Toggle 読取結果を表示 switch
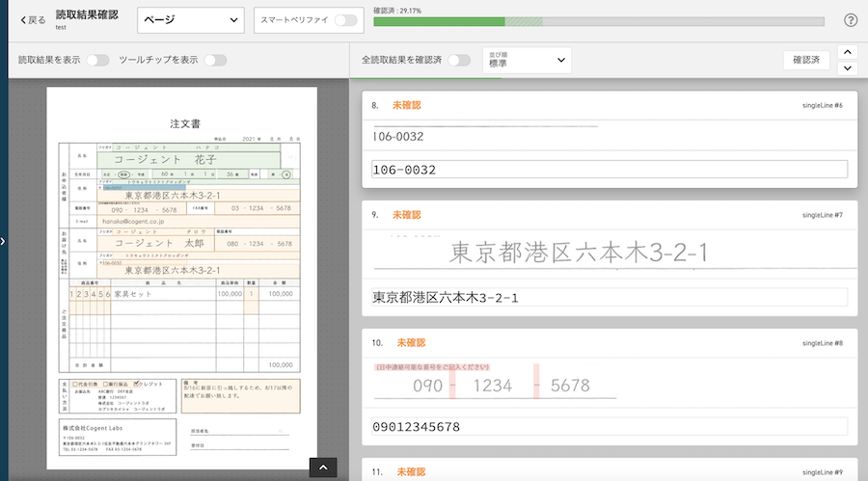The width and height of the screenshot is (868, 481). tap(97, 60)
